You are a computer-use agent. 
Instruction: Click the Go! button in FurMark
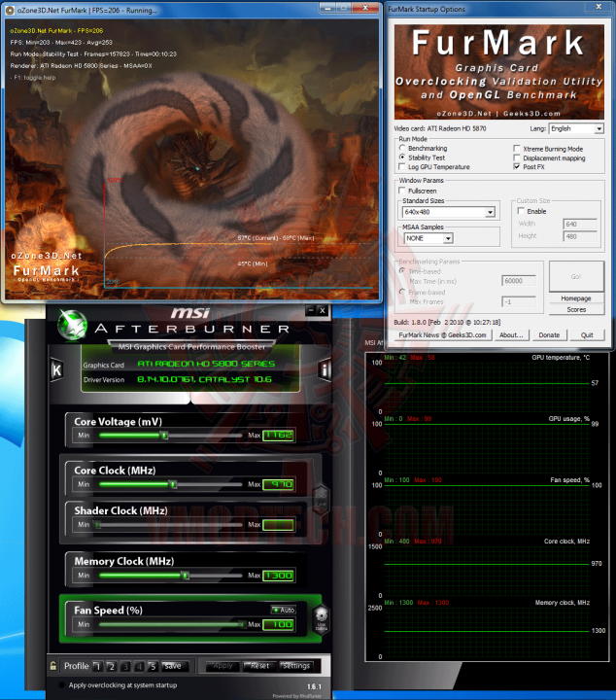pyautogui.click(x=576, y=277)
